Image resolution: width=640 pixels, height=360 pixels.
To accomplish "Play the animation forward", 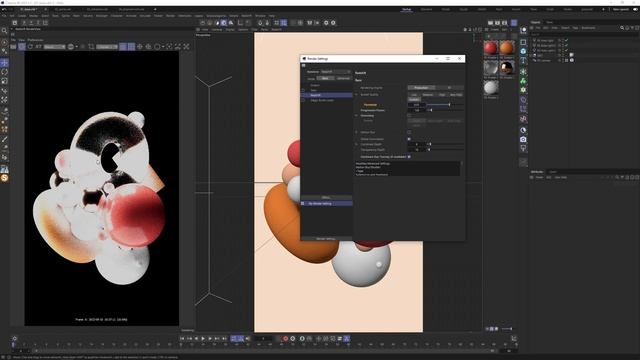I will [x=203, y=338].
